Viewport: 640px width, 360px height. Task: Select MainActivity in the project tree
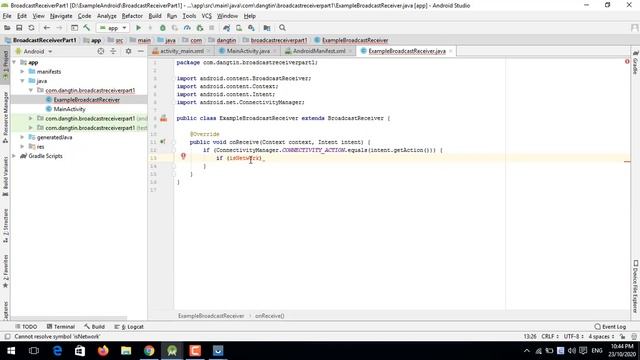pos(69,109)
